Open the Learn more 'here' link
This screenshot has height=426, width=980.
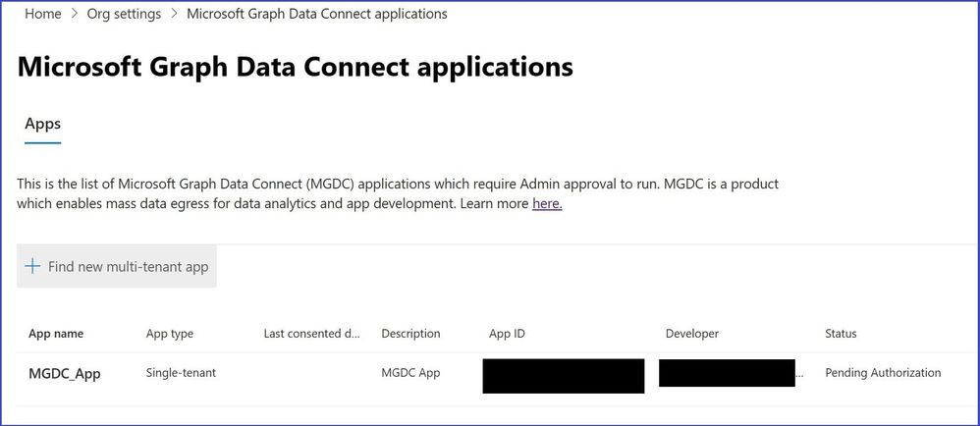[547, 203]
